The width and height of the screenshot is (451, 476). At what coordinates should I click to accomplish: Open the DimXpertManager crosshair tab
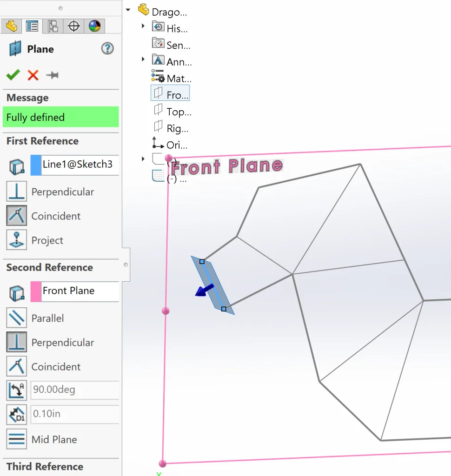(x=73, y=26)
